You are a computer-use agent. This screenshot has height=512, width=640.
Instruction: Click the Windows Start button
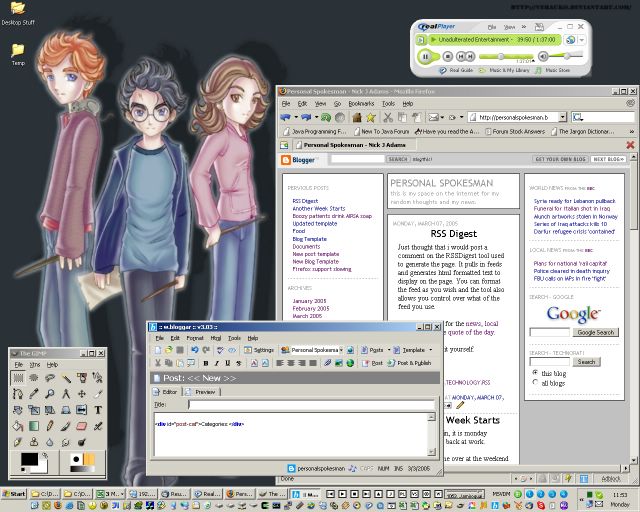point(14,494)
